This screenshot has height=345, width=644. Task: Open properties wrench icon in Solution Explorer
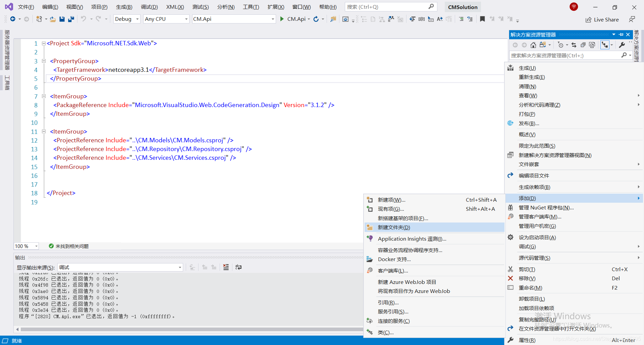pyautogui.click(x=622, y=45)
